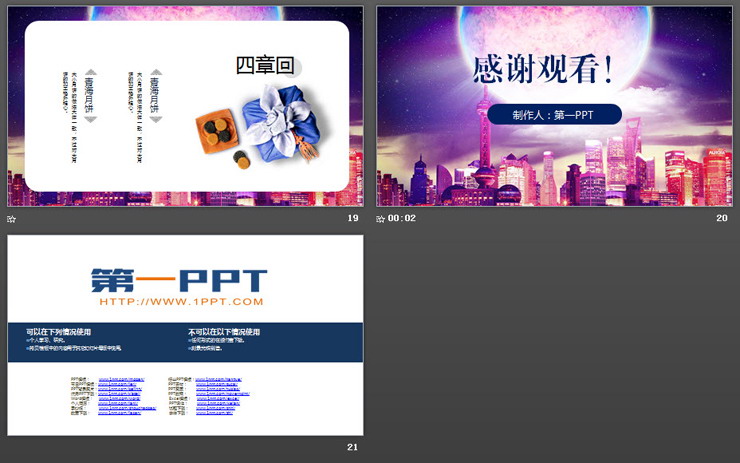Click the 制作人：第一PPT pill button
The image size is (740, 463).
tap(553, 115)
